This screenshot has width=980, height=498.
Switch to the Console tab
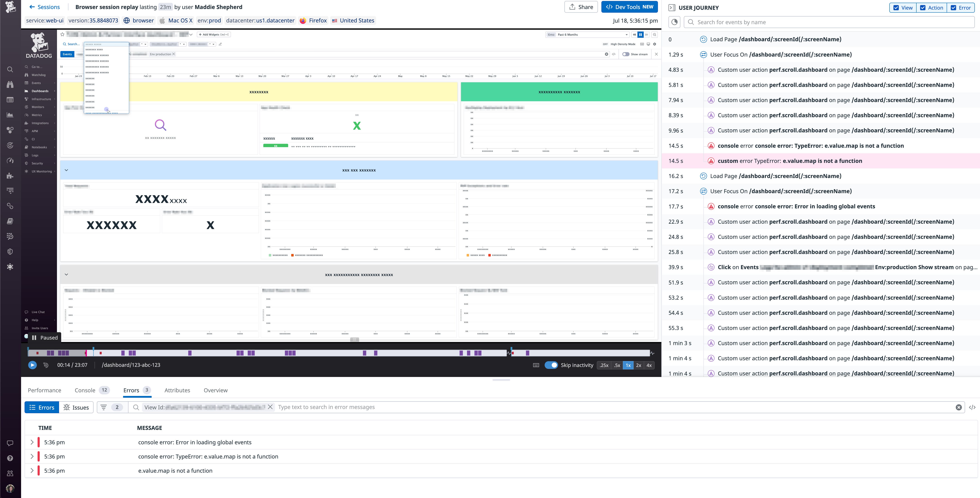click(85, 390)
